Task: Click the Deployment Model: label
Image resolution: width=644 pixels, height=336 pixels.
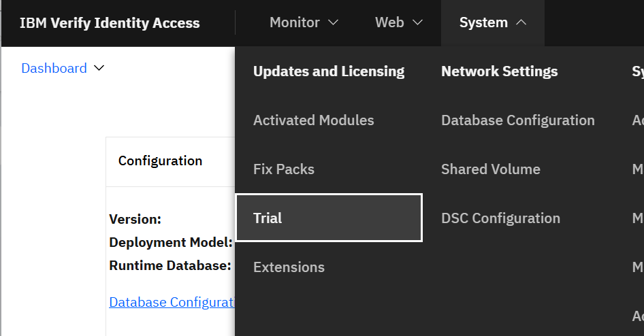Action: (171, 242)
